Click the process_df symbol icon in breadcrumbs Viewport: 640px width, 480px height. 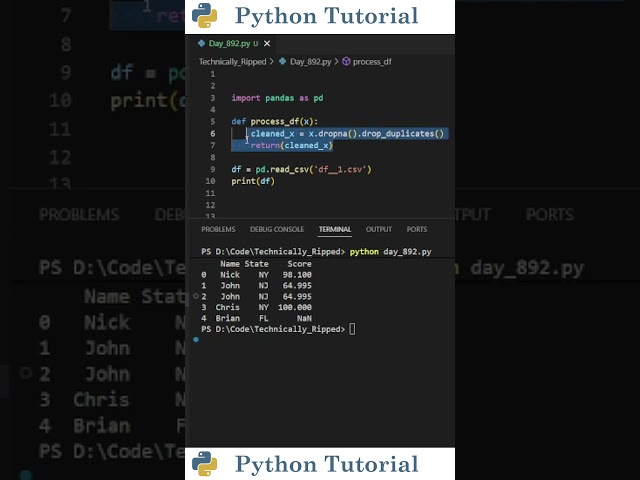coord(346,62)
